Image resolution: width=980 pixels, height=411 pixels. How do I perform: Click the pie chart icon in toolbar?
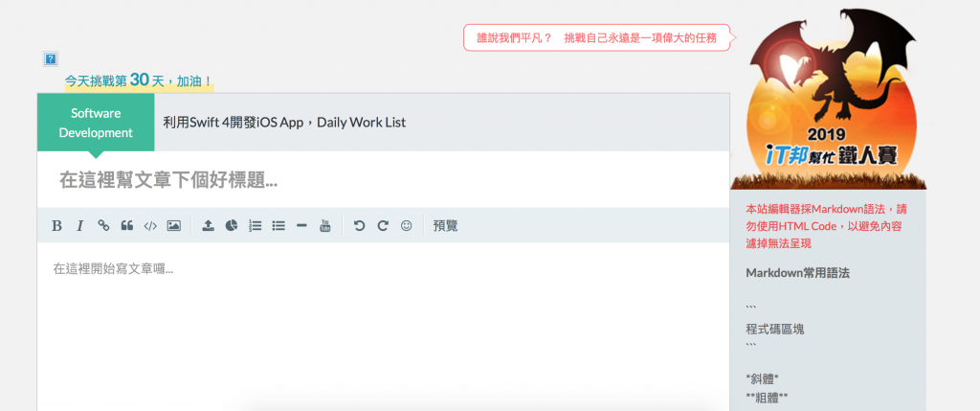pos(232,225)
